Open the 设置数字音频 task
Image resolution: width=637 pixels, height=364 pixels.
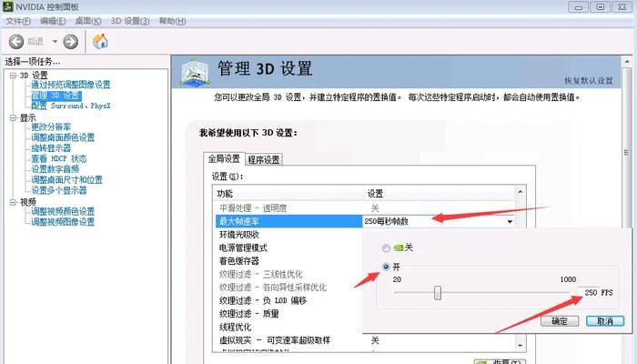(x=56, y=169)
